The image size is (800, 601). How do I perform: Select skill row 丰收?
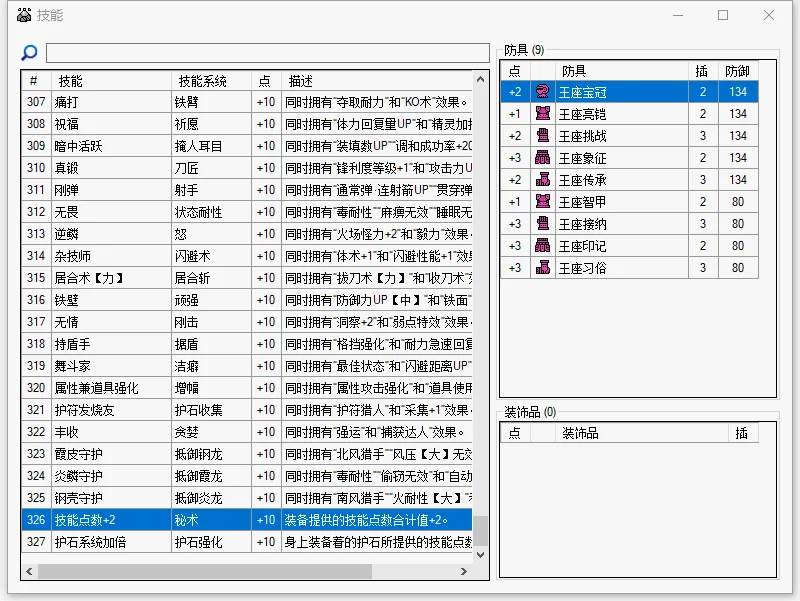coord(247,432)
